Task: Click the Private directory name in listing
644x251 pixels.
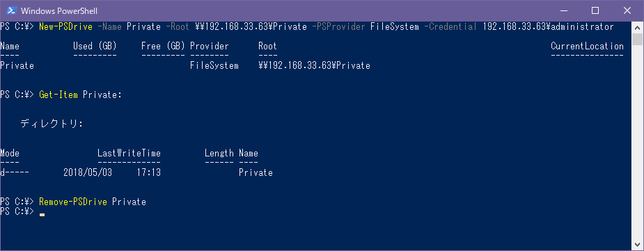Action: (x=256, y=172)
